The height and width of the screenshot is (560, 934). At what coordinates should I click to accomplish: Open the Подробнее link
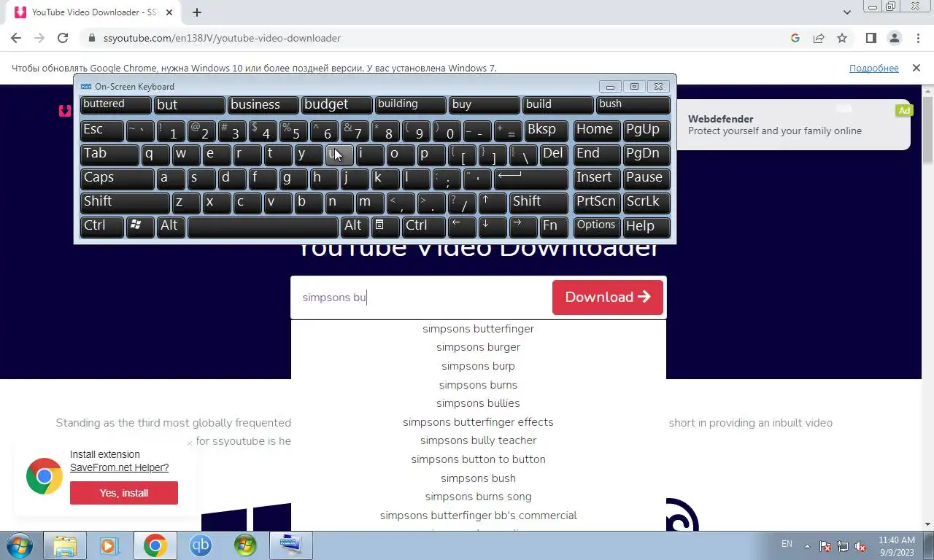(x=873, y=68)
